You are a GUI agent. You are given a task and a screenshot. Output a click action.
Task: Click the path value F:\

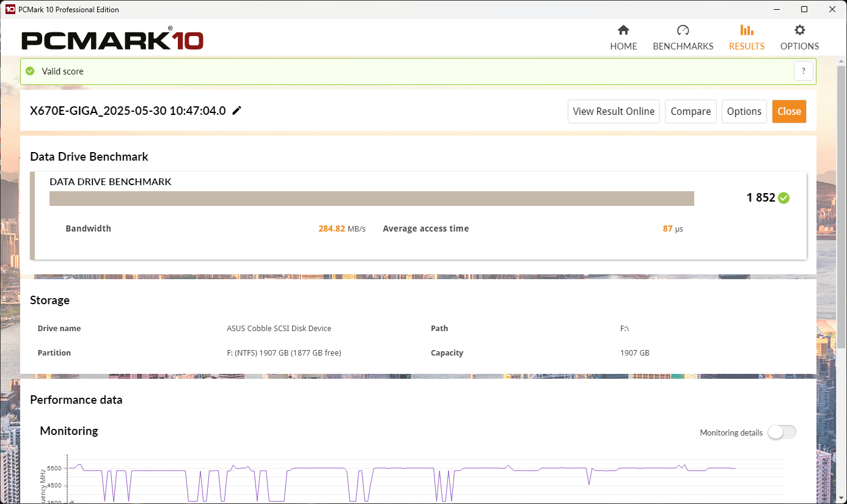click(625, 328)
